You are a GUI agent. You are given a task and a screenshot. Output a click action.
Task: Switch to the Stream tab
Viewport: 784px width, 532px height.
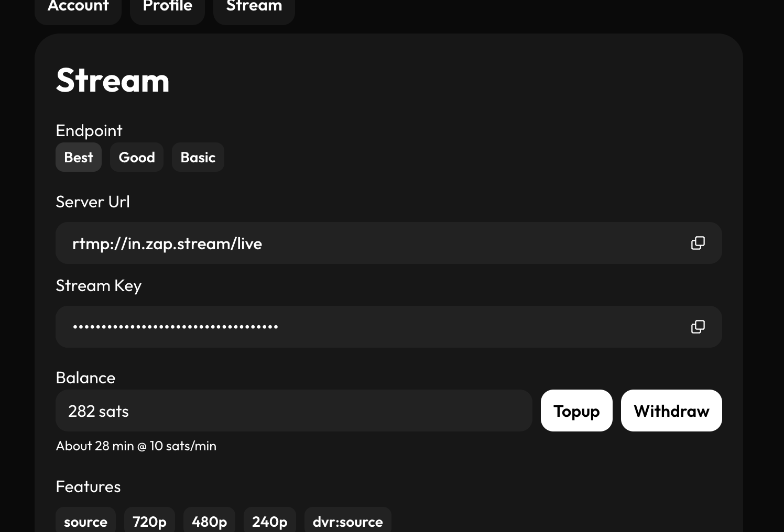pyautogui.click(x=254, y=7)
